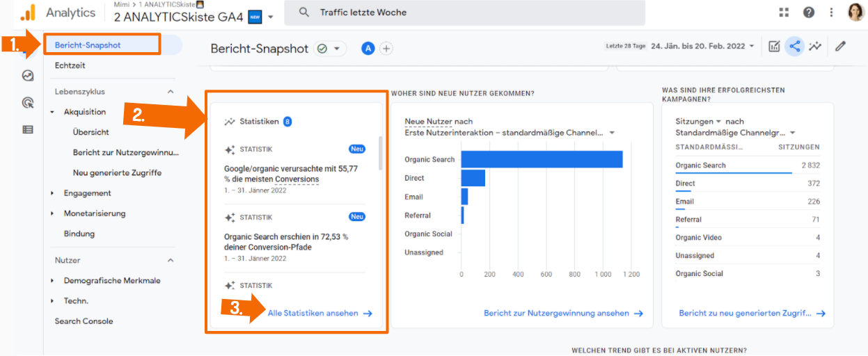Click the edit comparisons chart icon
The width and height of the screenshot is (868, 356).
pyautogui.click(x=774, y=47)
